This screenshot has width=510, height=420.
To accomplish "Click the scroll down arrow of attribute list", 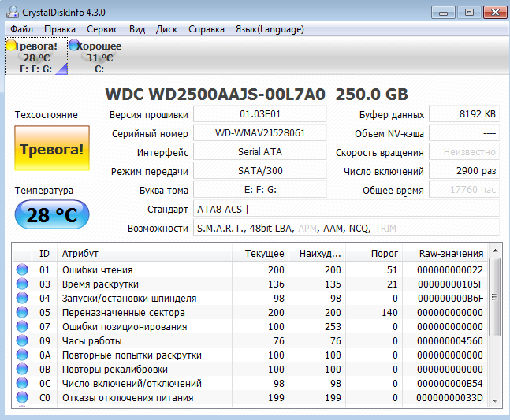I will point(495,400).
